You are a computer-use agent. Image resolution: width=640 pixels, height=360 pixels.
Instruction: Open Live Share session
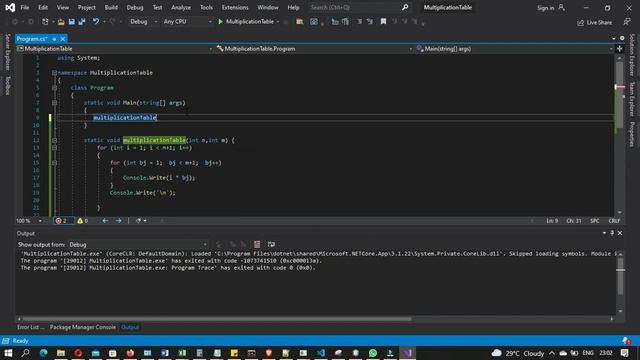pyautogui.click(x=594, y=22)
